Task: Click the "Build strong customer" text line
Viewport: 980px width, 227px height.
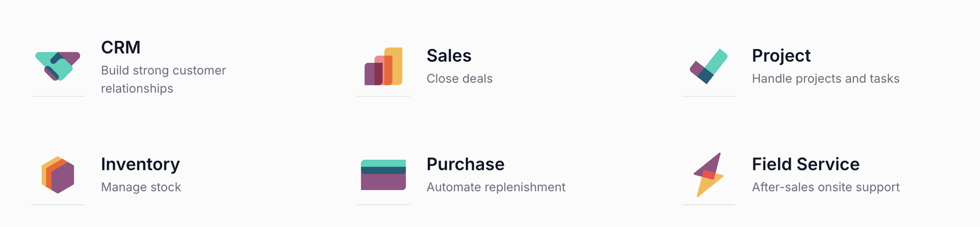Action: (x=163, y=70)
